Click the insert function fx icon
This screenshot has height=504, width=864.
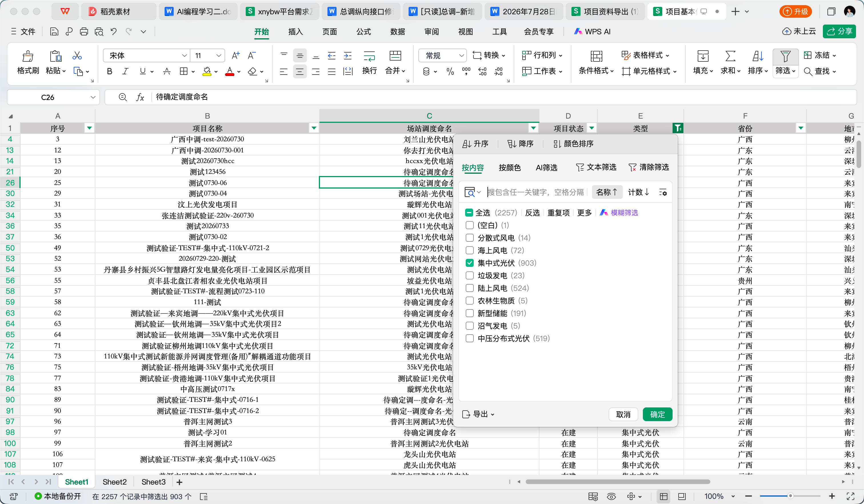140,97
